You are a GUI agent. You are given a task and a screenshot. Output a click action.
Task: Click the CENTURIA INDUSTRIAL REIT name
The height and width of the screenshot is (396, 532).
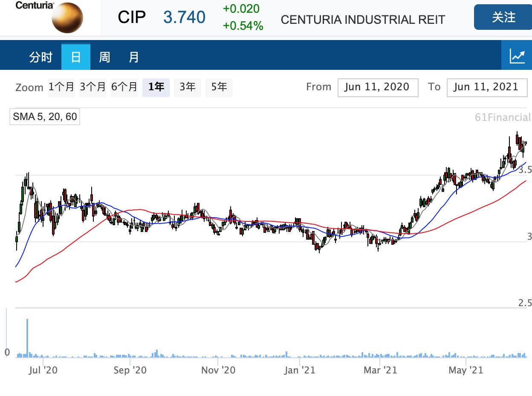click(x=363, y=20)
